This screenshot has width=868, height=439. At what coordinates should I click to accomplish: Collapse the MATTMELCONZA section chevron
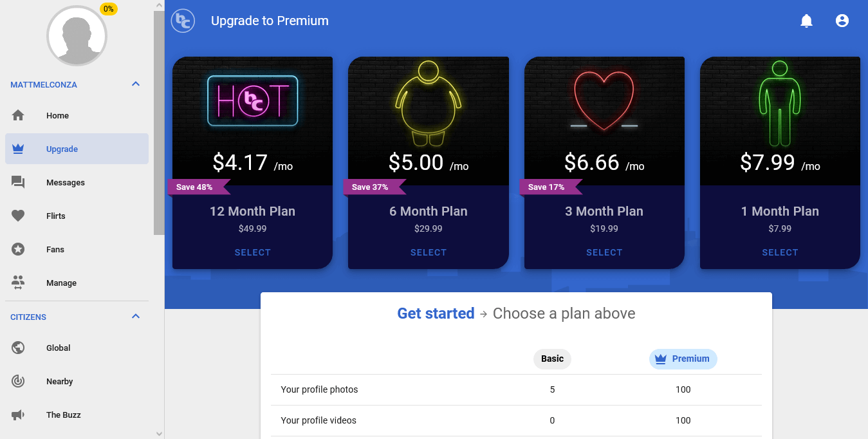tap(135, 84)
